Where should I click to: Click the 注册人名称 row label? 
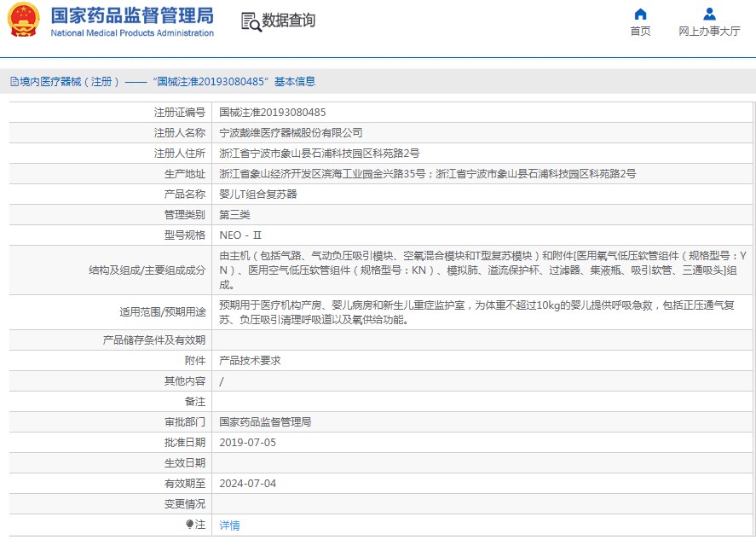pos(180,133)
